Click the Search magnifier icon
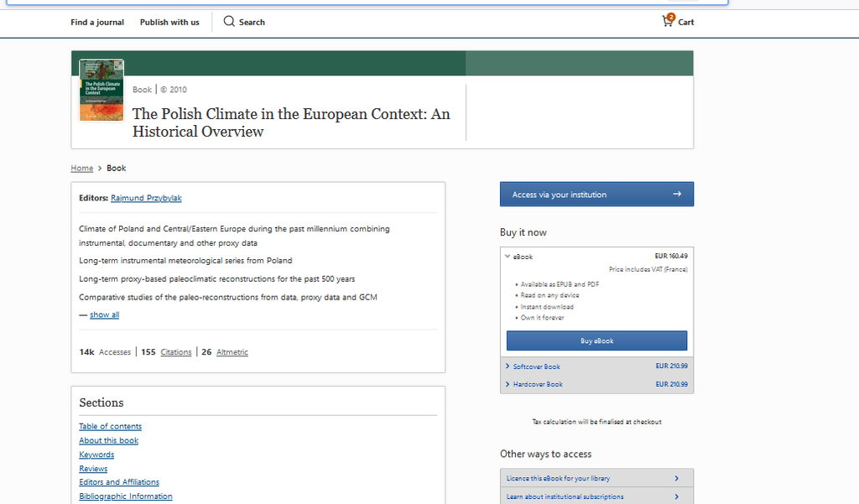Viewport: 859px width, 504px height. point(229,22)
